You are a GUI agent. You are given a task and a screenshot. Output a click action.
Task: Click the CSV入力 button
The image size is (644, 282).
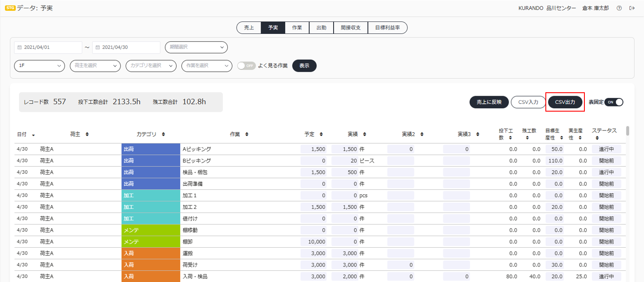[528, 102]
